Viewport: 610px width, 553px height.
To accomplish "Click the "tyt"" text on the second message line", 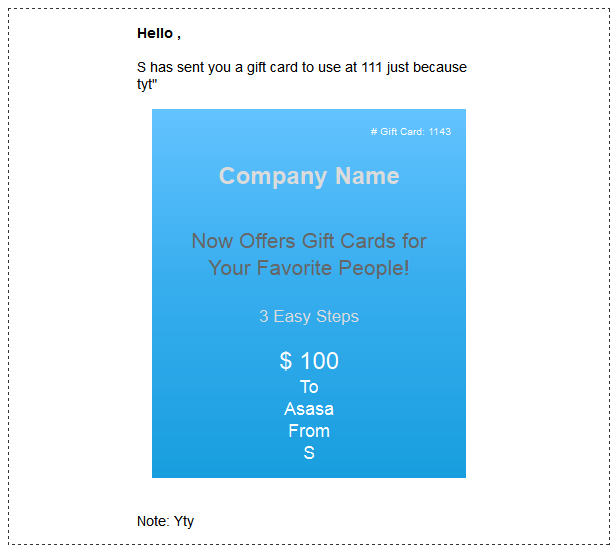I will pos(147,84).
